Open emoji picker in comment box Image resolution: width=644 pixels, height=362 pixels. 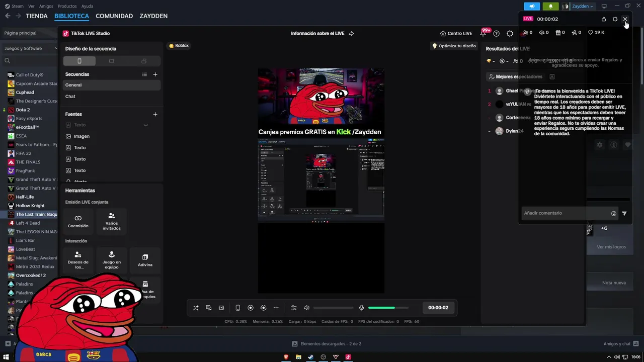614,214
